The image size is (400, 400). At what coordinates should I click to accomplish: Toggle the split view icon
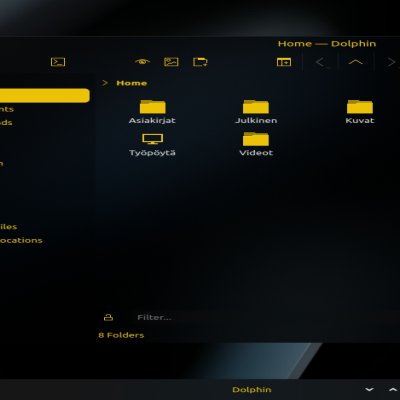tap(284, 62)
